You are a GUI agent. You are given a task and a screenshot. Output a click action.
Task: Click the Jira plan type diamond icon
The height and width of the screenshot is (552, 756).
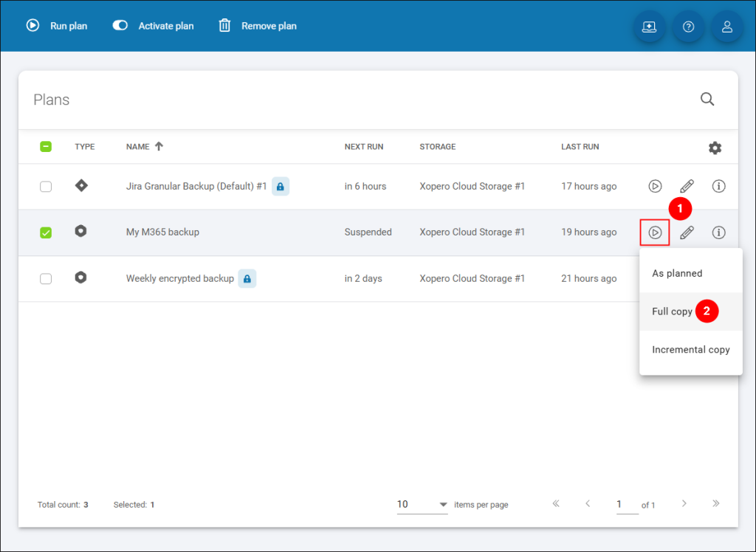pyautogui.click(x=81, y=185)
